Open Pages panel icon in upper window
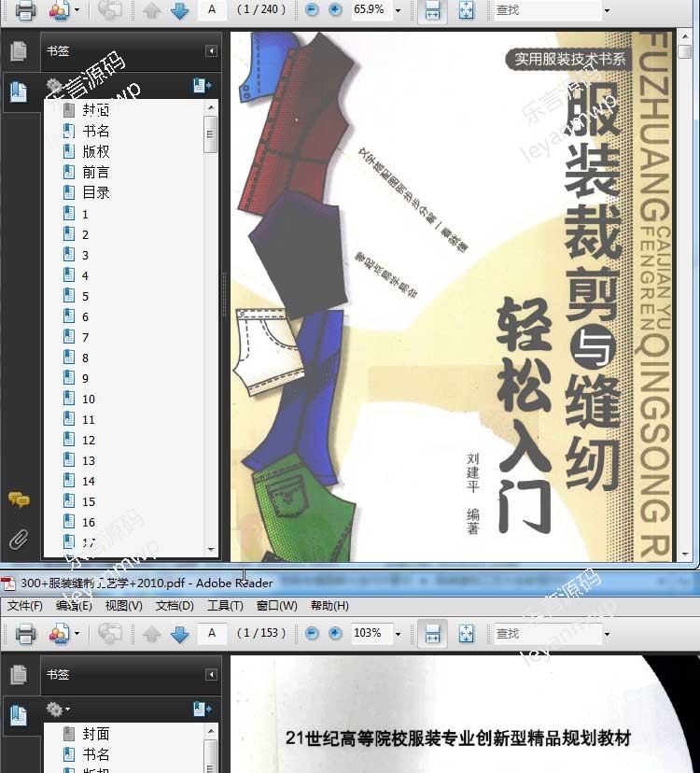The image size is (700, 773). 19,50
